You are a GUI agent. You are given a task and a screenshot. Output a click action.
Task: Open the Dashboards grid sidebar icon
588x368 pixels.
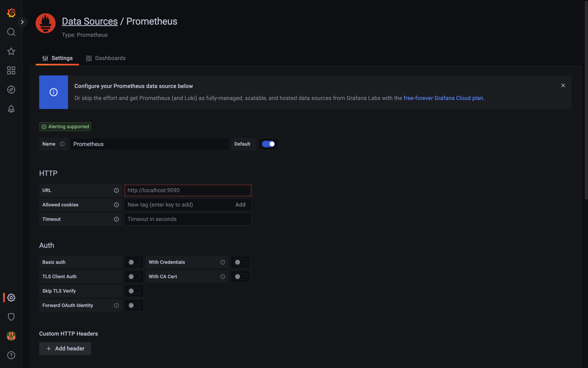(11, 70)
